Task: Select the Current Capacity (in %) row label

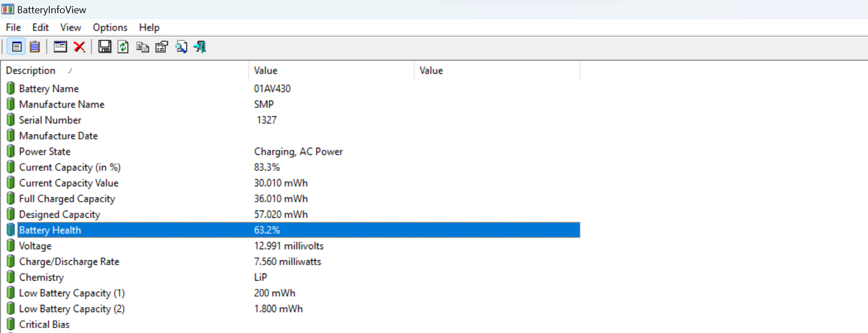Action: click(70, 167)
